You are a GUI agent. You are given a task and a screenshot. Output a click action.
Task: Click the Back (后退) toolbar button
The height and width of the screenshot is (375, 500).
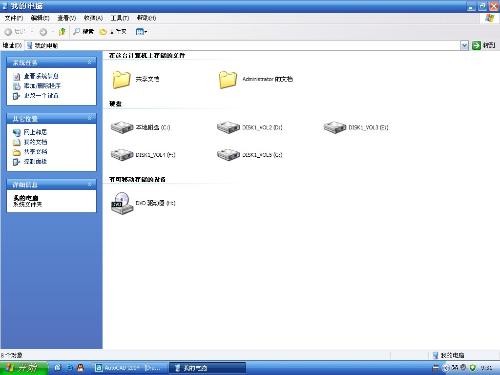(x=14, y=32)
